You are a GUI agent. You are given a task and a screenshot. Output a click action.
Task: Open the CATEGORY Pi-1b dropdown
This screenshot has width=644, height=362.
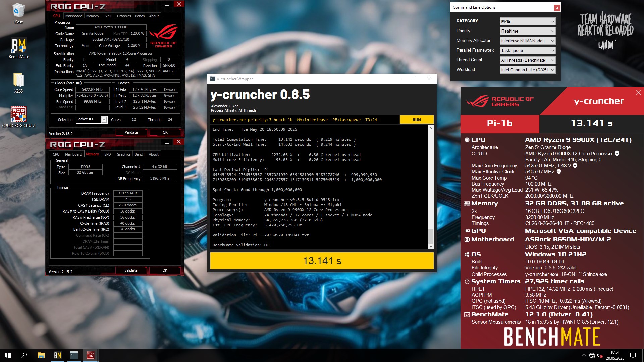[x=528, y=21]
